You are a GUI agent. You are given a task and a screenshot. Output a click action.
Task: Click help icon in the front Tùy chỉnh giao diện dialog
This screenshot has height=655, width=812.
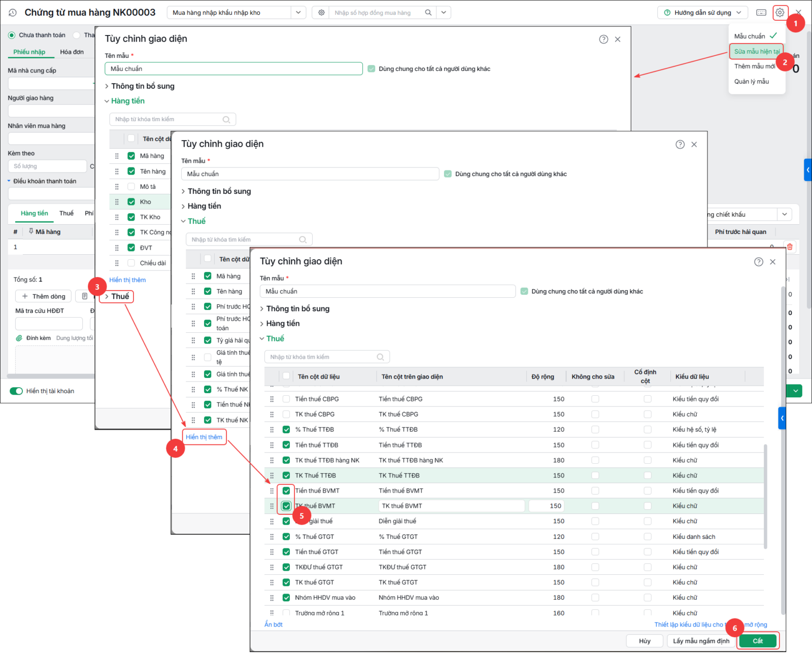pyautogui.click(x=758, y=262)
